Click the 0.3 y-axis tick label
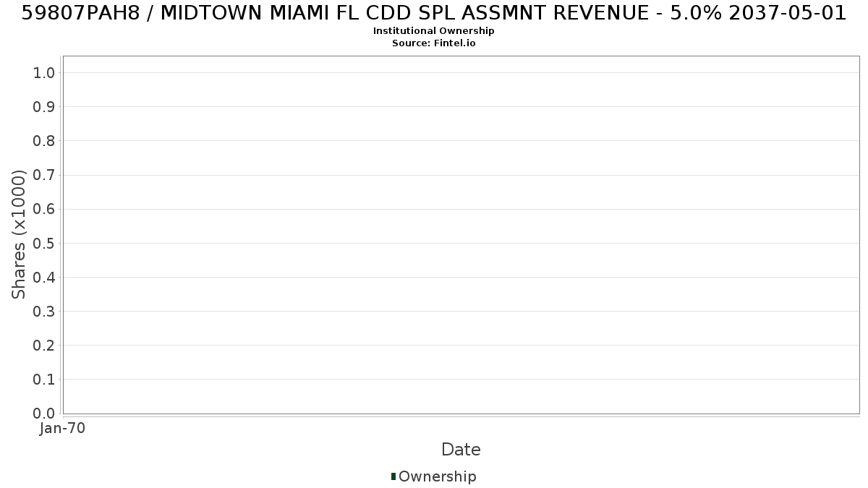 (44, 311)
